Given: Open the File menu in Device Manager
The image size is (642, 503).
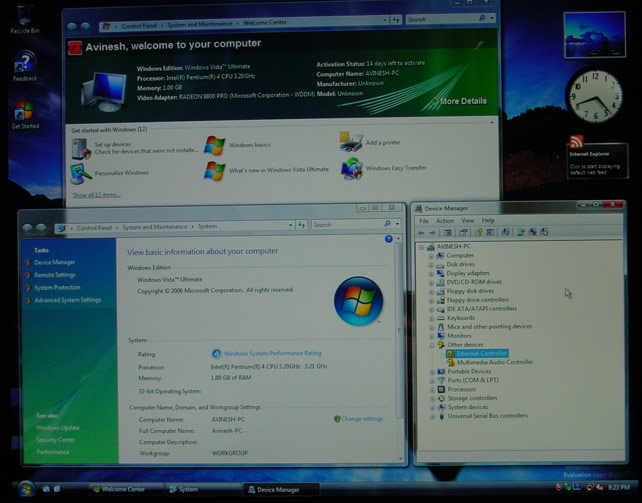Looking at the screenshot, I should point(424,221).
